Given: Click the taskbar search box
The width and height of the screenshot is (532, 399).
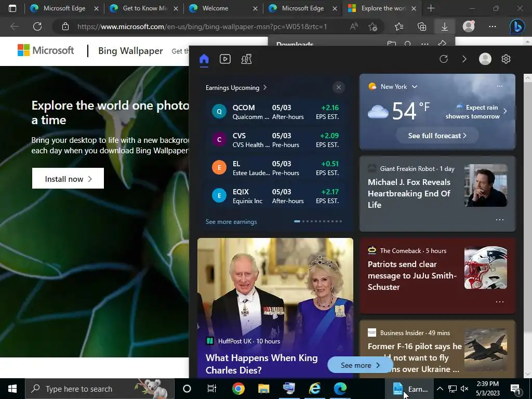Looking at the screenshot, I should [100, 389].
